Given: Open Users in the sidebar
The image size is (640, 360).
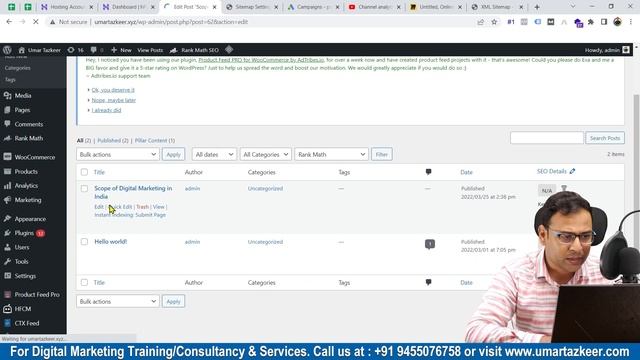Looking at the screenshot, I should pyautogui.click(x=22, y=247).
